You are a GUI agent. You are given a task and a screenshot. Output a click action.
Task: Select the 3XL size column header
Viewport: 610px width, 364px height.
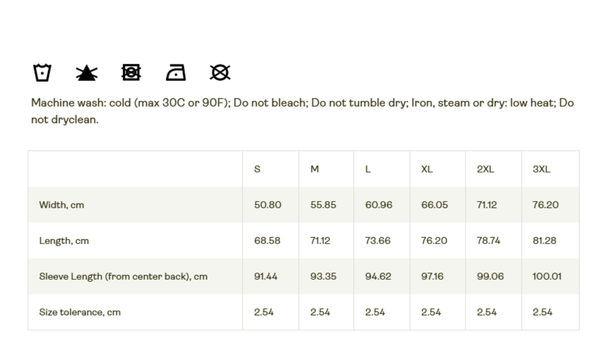click(x=541, y=169)
